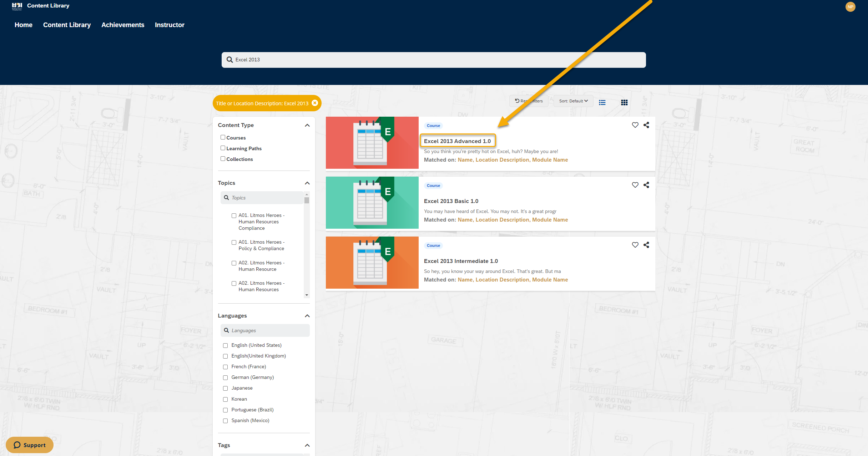Viewport: 868px width, 456px height.
Task: Share the Excel 2013 Intermediate course
Action: click(646, 245)
